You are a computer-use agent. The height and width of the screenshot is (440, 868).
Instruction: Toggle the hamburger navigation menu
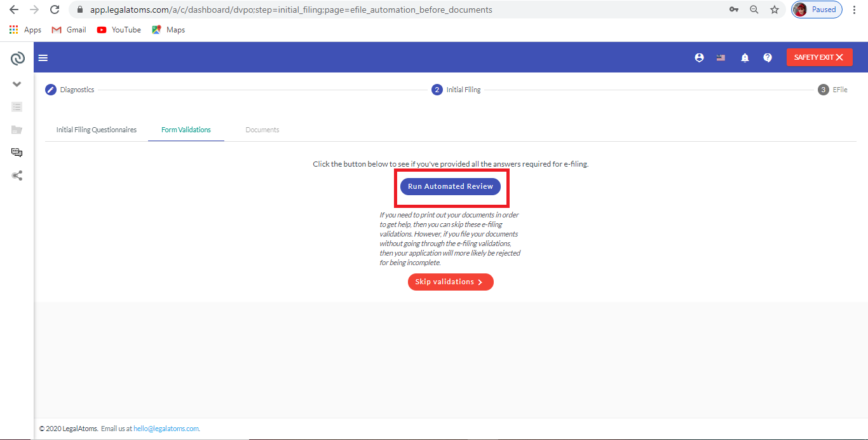[43, 58]
